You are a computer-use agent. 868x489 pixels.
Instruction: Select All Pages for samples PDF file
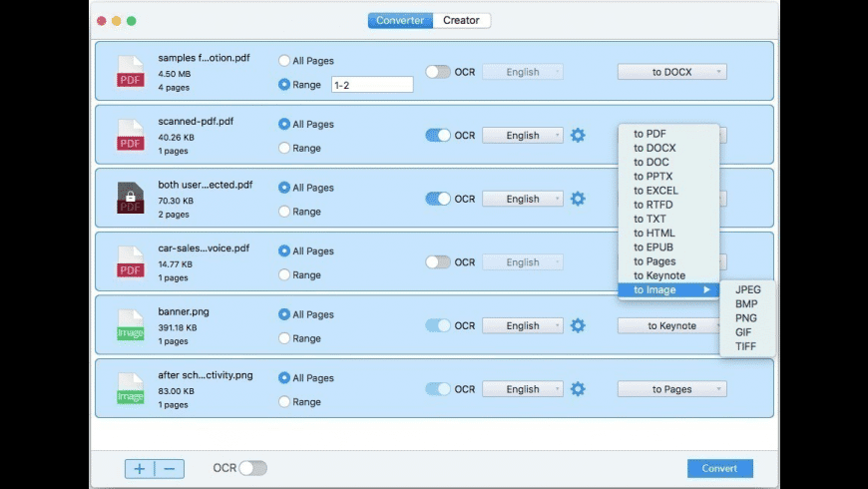coord(284,61)
